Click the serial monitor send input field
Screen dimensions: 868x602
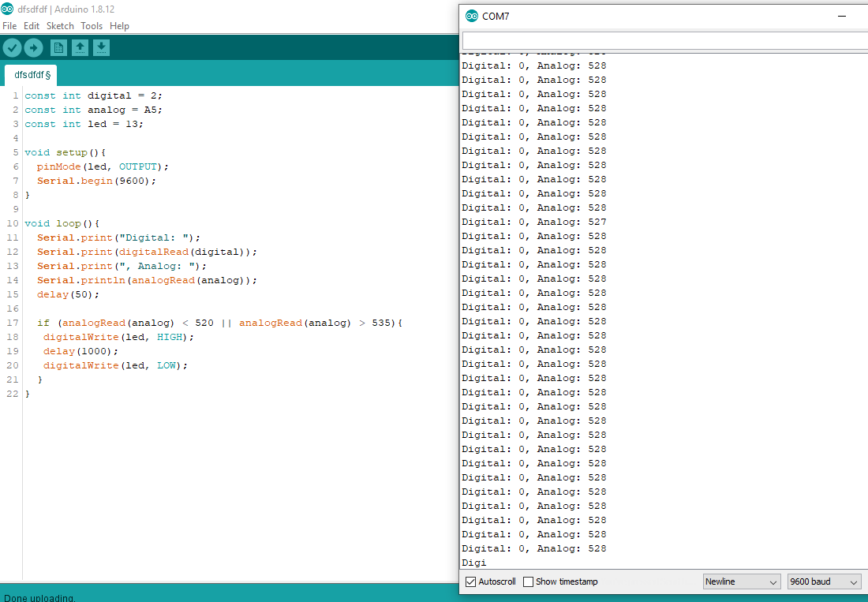pyautogui.click(x=664, y=40)
